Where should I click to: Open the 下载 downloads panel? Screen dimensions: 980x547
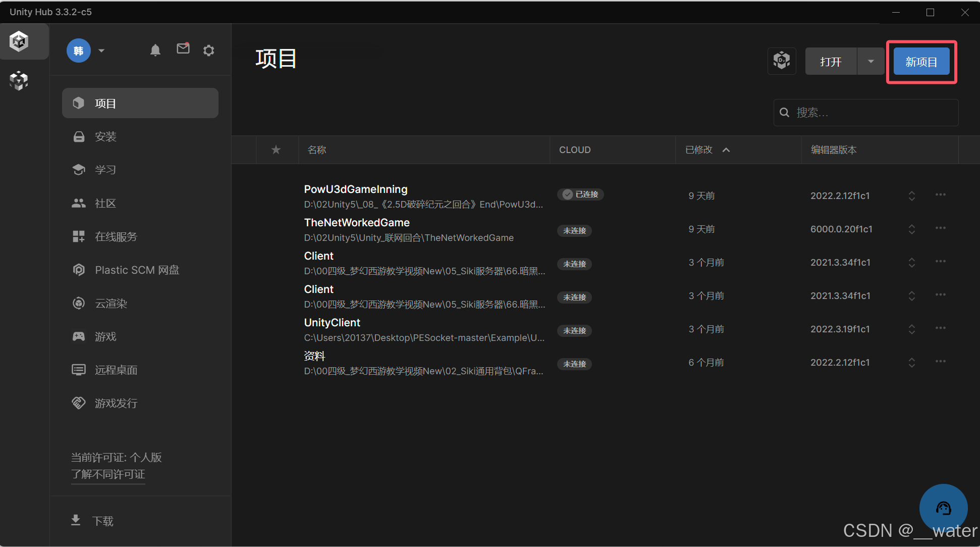pos(102,521)
